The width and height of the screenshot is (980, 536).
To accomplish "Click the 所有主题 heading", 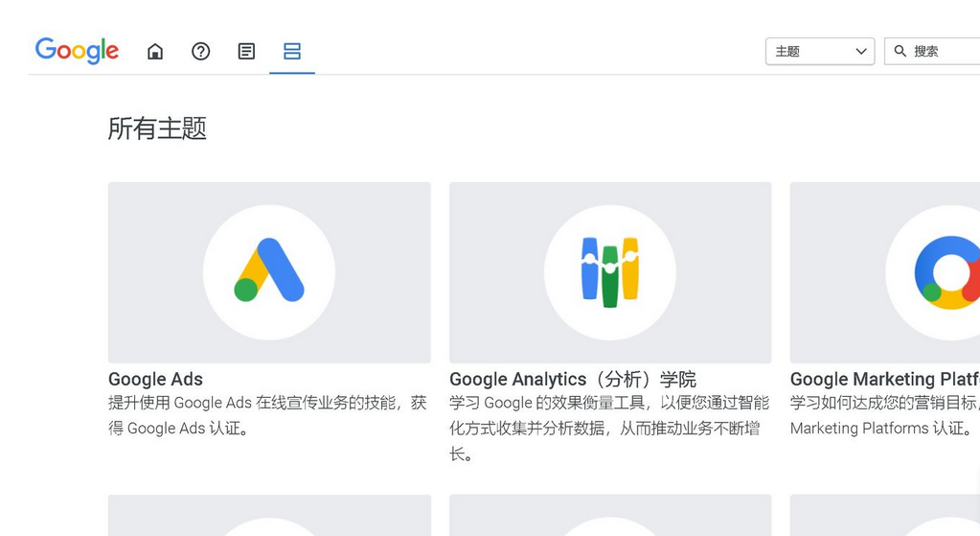I will tap(157, 128).
